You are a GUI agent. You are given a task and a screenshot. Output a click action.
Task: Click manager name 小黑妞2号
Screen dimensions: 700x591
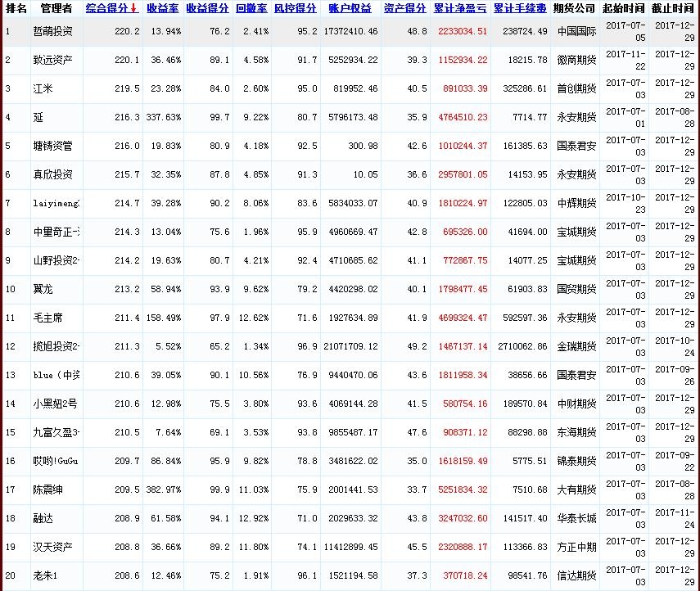click(56, 404)
